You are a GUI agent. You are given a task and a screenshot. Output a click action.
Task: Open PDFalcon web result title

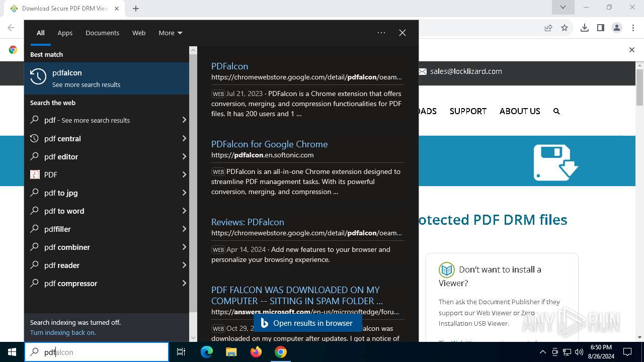[x=229, y=66]
